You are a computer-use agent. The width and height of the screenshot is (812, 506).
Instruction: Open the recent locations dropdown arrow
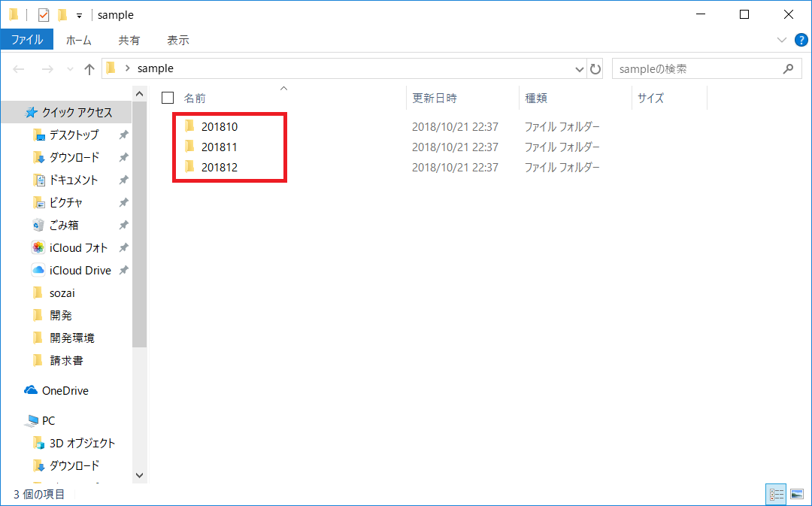point(71,69)
